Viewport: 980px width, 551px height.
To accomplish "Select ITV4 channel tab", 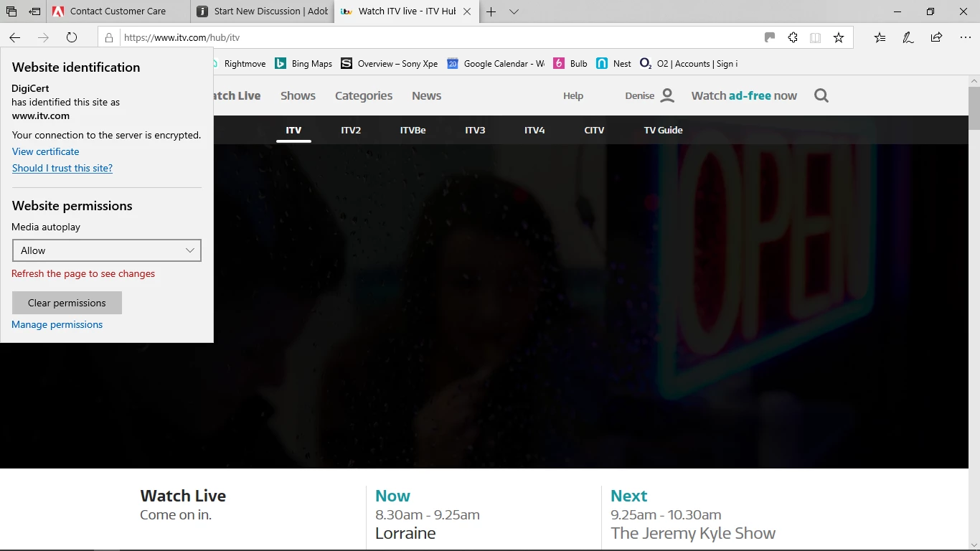I will click(534, 130).
